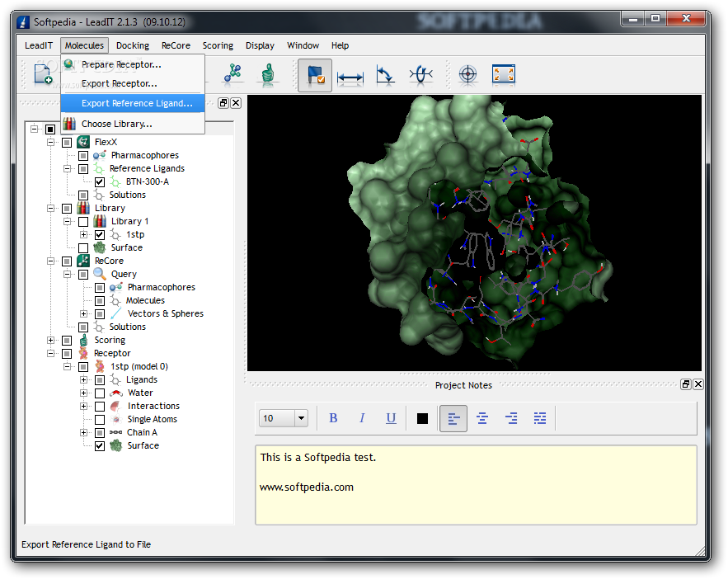This screenshot has width=728, height=579.
Task: Click the FlexX module icon in tree
Action: [83, 142]
